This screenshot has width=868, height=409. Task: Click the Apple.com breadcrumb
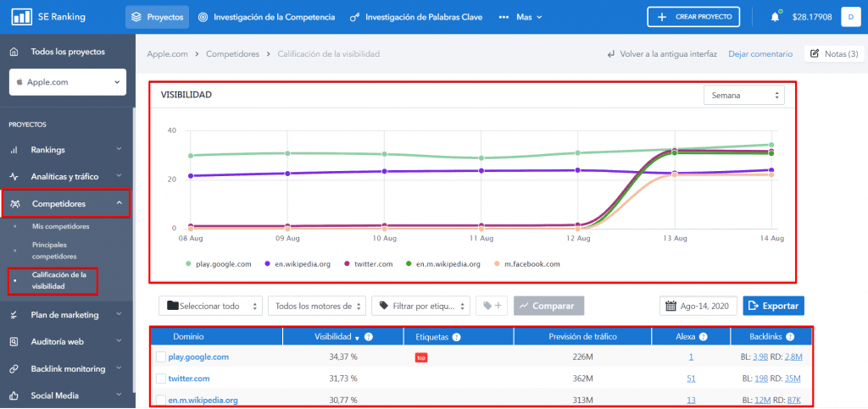pos(167,54)
